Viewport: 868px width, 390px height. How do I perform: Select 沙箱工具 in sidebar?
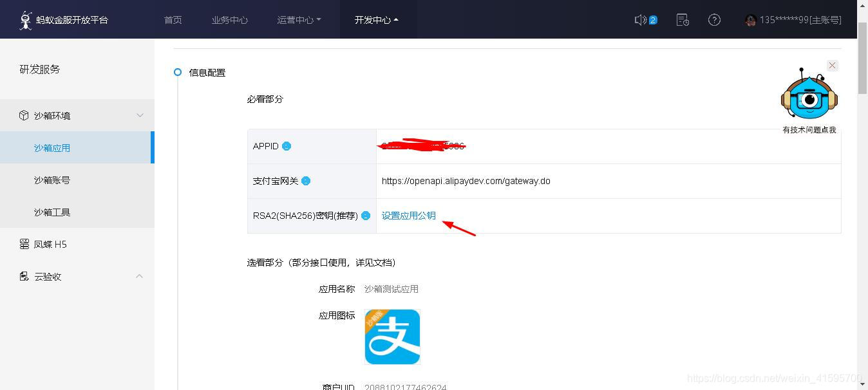pos(77,212)
